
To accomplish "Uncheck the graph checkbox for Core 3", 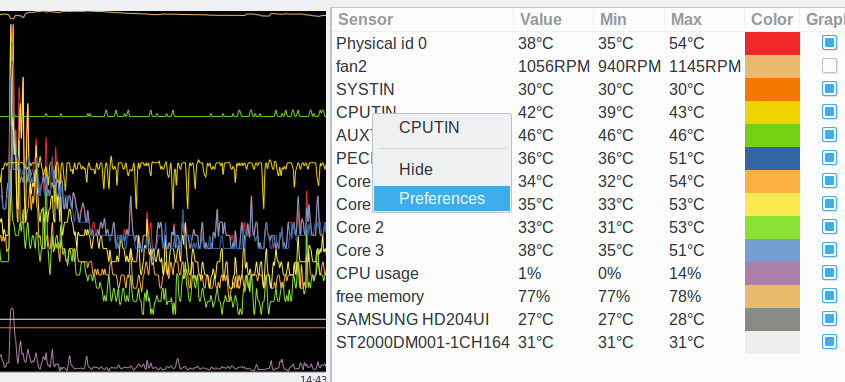I will click(x=829, y=250).
